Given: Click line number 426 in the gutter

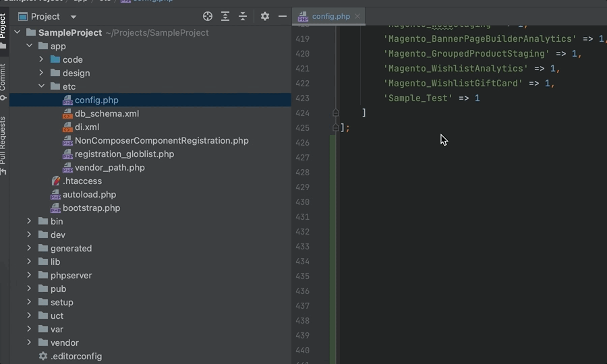Looking at the screenshot, I should 302,143.
